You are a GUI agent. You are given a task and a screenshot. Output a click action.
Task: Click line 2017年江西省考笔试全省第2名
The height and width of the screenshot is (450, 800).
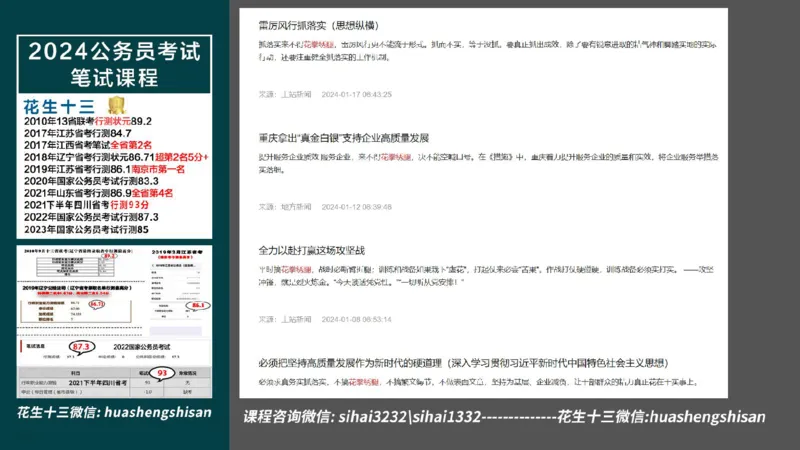pyautogui.click(x=88, y=145)
